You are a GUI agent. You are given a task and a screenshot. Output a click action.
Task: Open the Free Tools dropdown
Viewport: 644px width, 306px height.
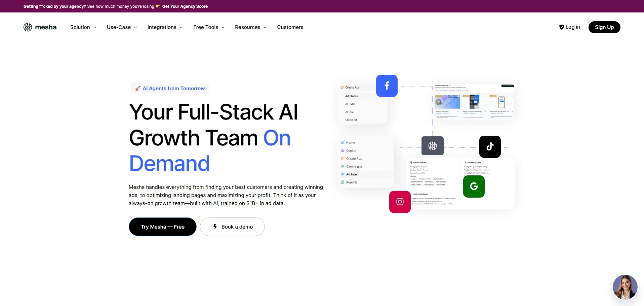click(x=209, y=27)
